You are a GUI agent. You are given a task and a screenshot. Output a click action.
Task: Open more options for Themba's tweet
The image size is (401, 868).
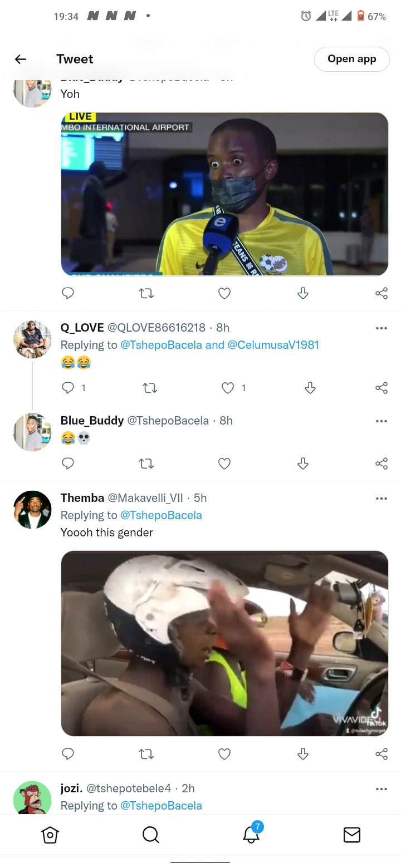pyautogui.click(x=382, y=499)
